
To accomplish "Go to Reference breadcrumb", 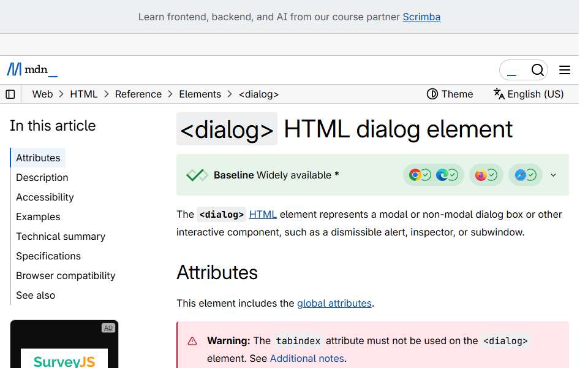I will click(138, 94).
